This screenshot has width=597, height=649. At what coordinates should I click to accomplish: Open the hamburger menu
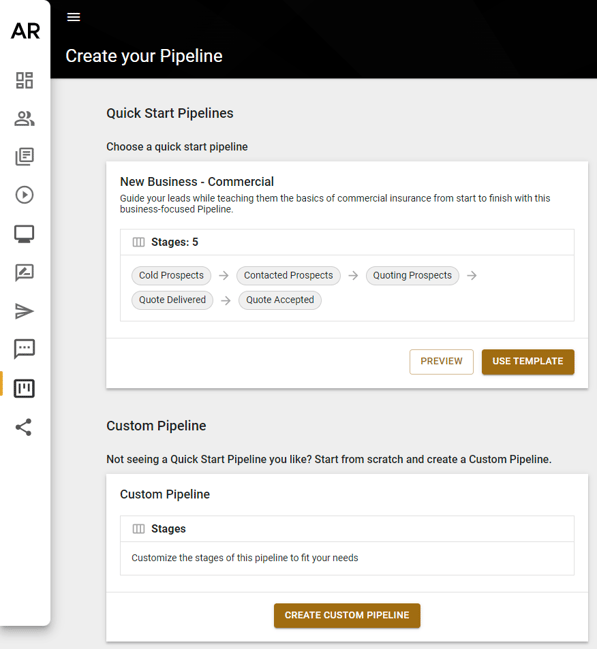(x=74, y=17)
